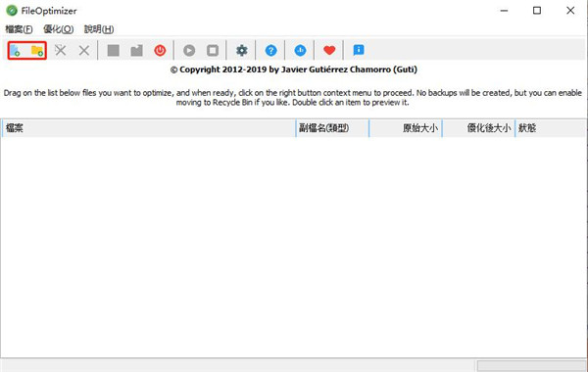Sort by the 優化後大小 column header
The image size is (588, 372).
coord(478,128)
